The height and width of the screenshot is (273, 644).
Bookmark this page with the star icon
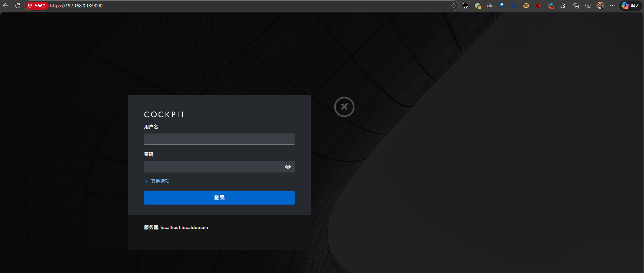454,6
